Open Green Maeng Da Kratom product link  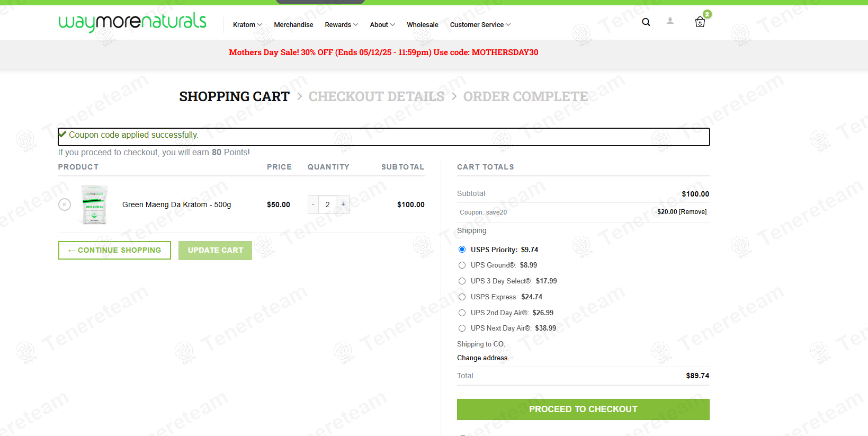click(x=176, y=204)
